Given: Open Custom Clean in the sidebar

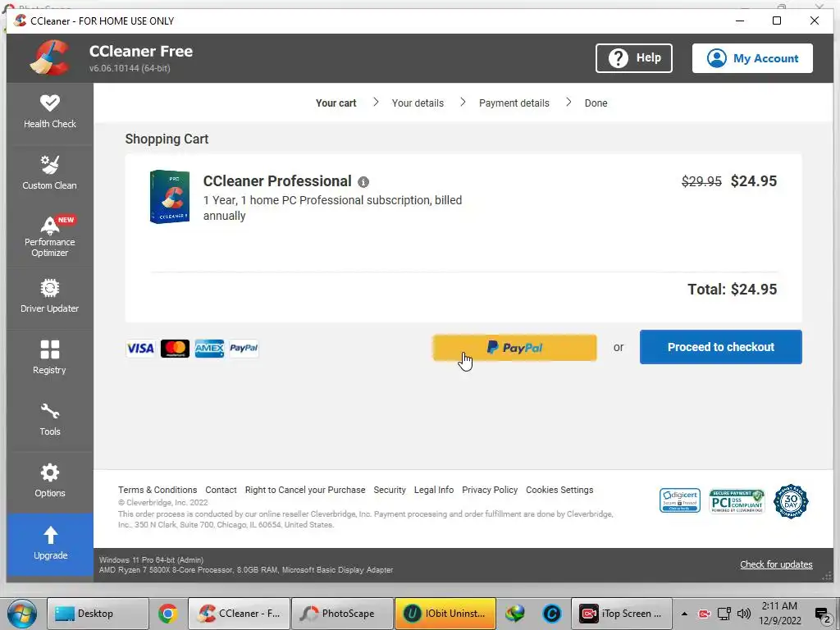Looking at the screenshot, I should (50, 173).
